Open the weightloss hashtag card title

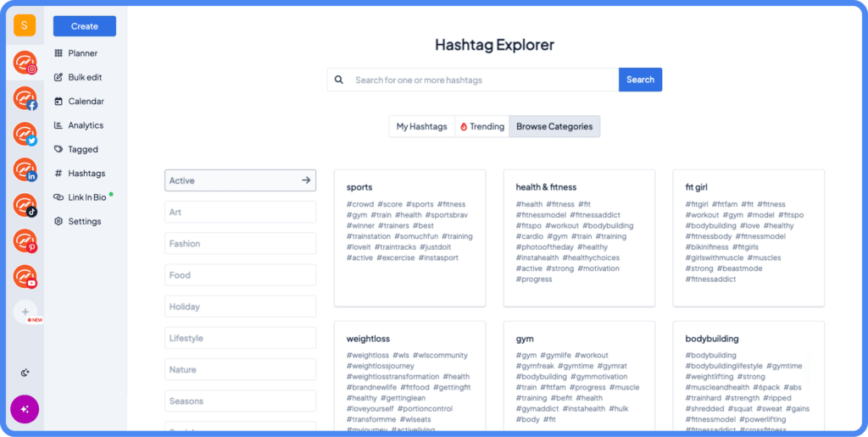click(x=370, y=339)
